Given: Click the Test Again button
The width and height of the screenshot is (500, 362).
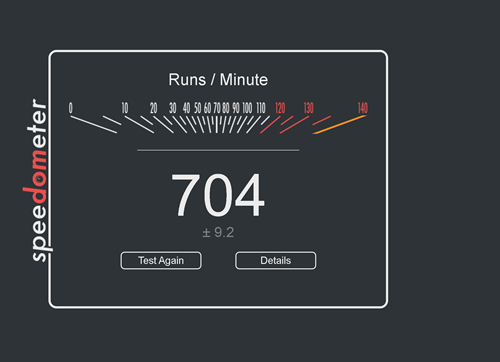Looking at the screenshot, I should point(161,260).
